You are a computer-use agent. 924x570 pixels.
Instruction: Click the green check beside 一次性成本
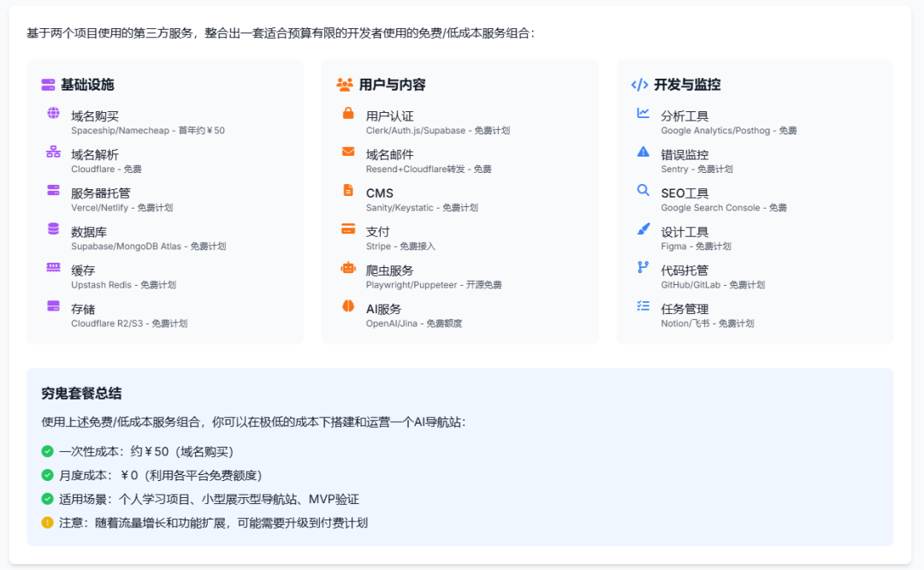47,452
